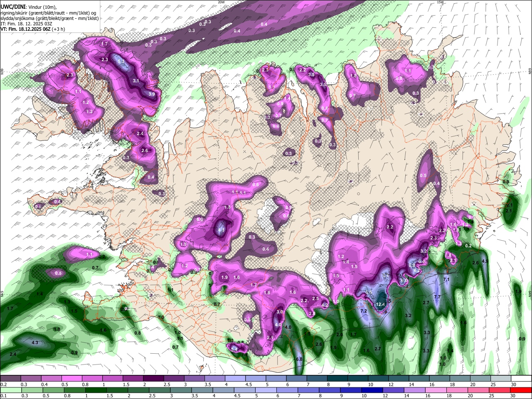Screen dimensions: 532x399
Task: Click the white swatch ending the upper legend row
Action: pyautogui.click(x=521, y=379)
